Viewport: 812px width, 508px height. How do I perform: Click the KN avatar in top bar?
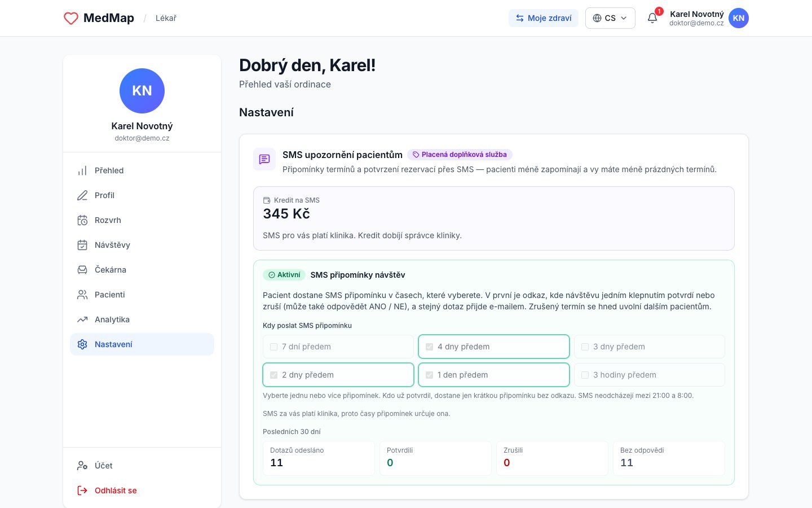[x=739, y=18]
